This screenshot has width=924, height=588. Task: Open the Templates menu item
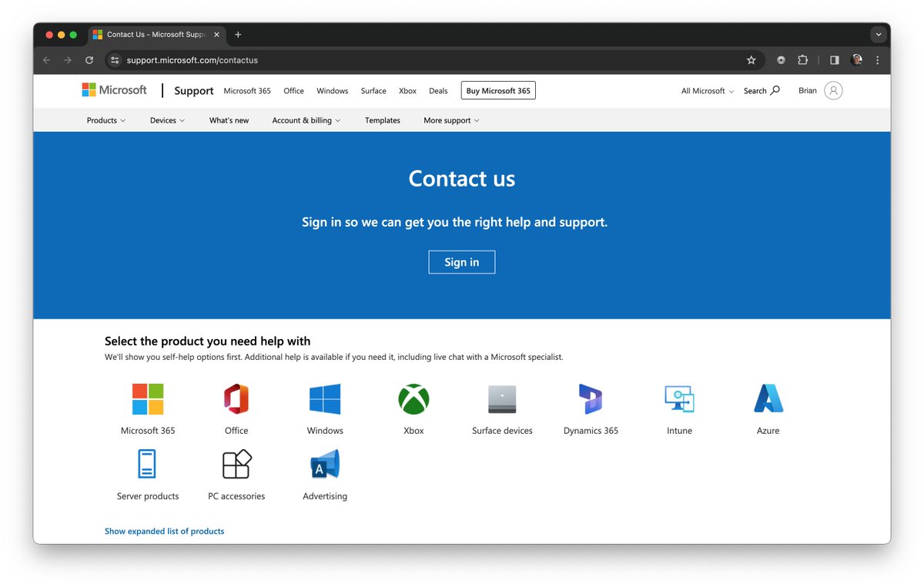pos(383,120)
